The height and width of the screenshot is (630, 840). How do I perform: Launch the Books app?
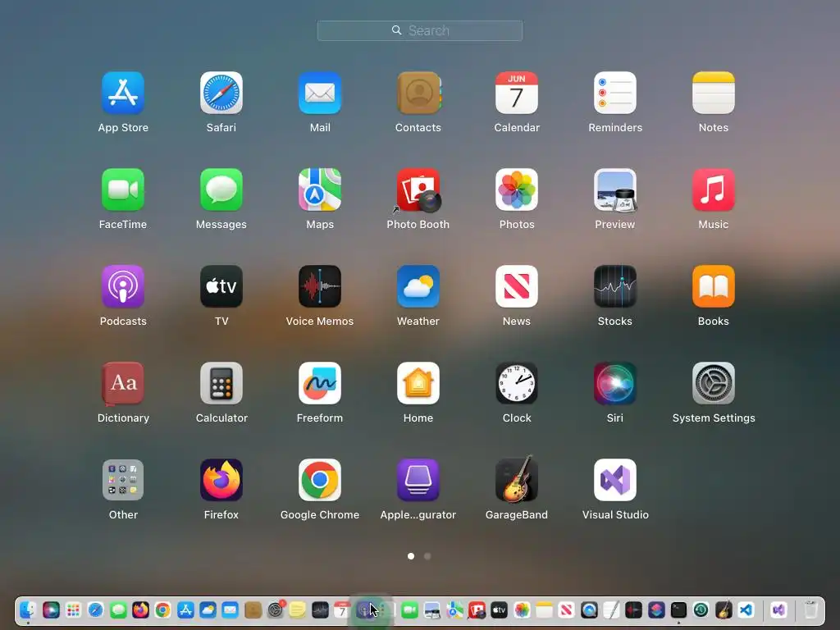pyautogui.click(x=714, y=286)
